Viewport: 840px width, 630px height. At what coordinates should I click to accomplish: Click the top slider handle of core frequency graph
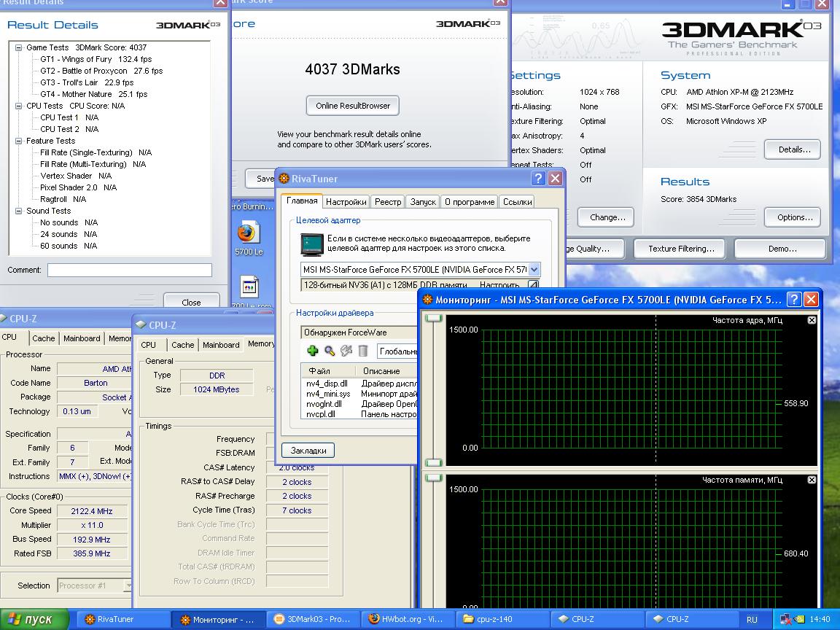pyautogui.click(x=433, y=318)
